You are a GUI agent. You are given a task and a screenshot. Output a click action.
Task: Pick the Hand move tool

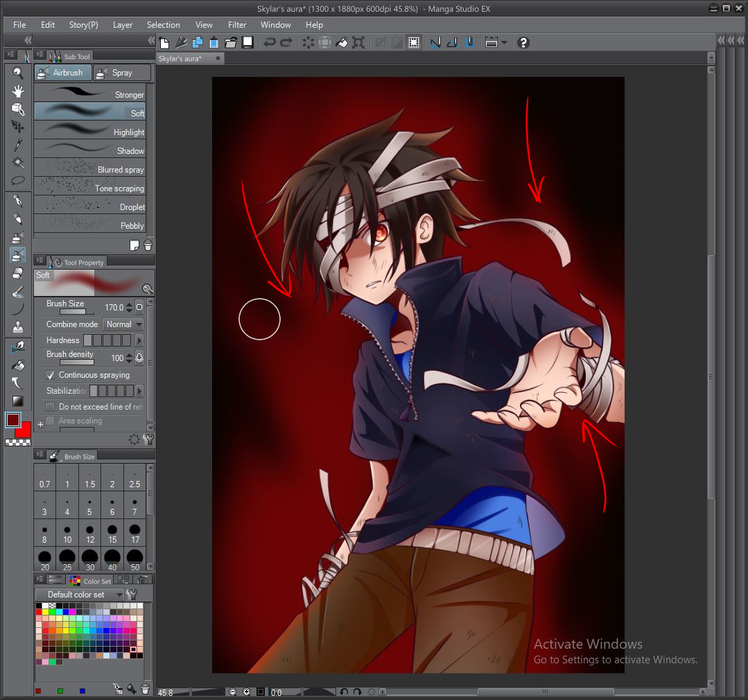point(18,91)
